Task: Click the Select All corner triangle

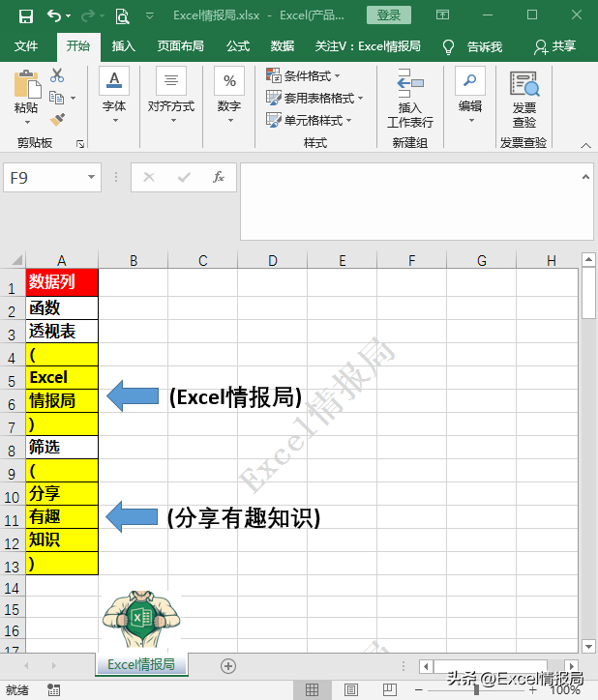Action: pyautogui.click(x=16, y=260)
